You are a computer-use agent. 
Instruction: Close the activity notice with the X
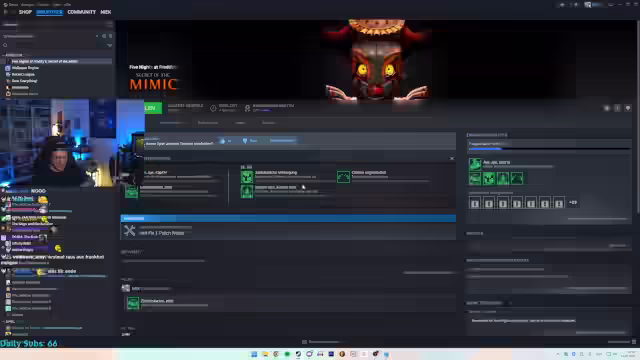[x=452, y=158]
